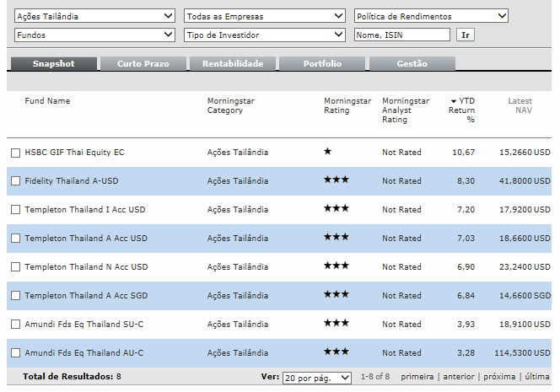Viewport: 560px width, 392px height.
Task: Select NAV value 41,8000 USD
Action: click(525, 181)
